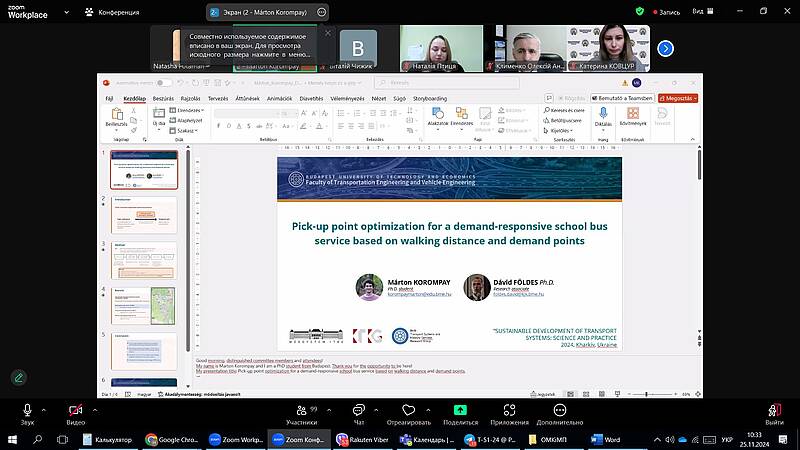Screen dimensions: 800x450
Task: Open Google Chrome from the taskbar
Action: (x=171, y=440)
